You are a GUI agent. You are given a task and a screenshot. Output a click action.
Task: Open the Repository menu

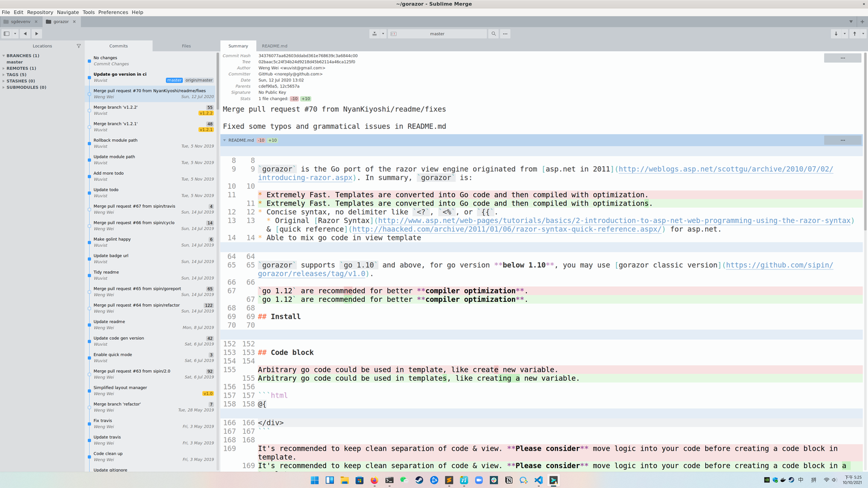40,11
